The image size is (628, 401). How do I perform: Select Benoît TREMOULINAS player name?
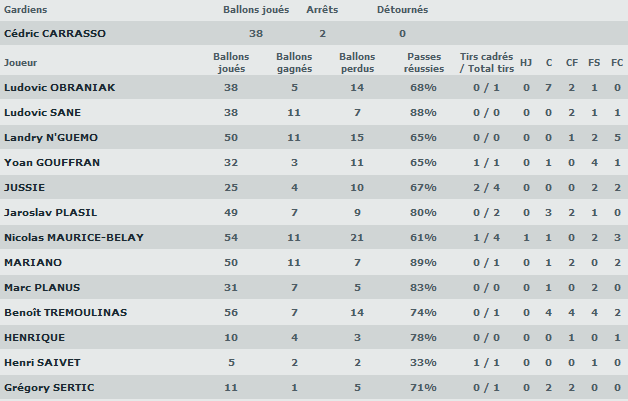[x=66, y=312]
